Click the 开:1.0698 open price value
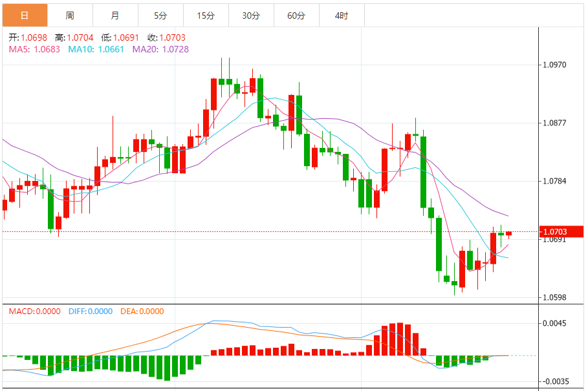588x391 pixels. coord(28,37)
